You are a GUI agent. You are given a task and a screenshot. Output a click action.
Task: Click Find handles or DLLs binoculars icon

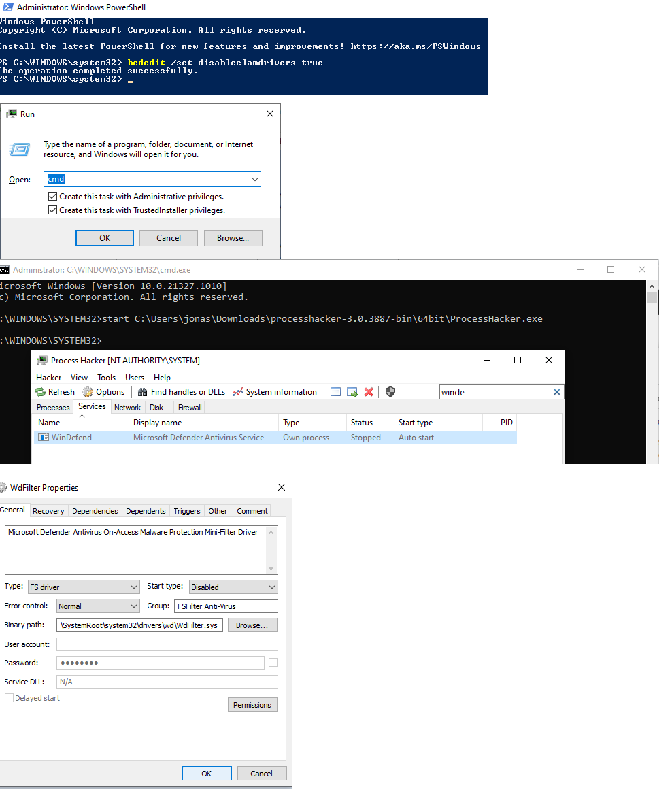142,392
